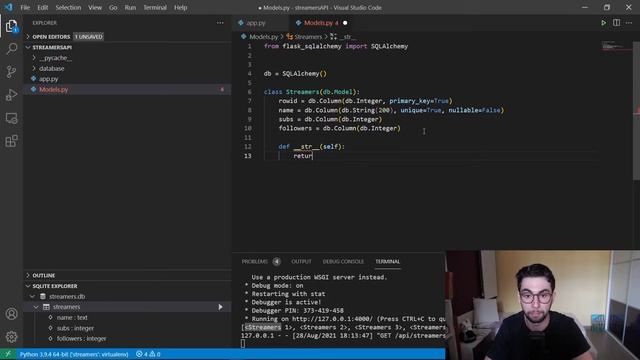Run query arrow on streamers table
Viewport: 640px width, 360px height.
pos(220,307)
